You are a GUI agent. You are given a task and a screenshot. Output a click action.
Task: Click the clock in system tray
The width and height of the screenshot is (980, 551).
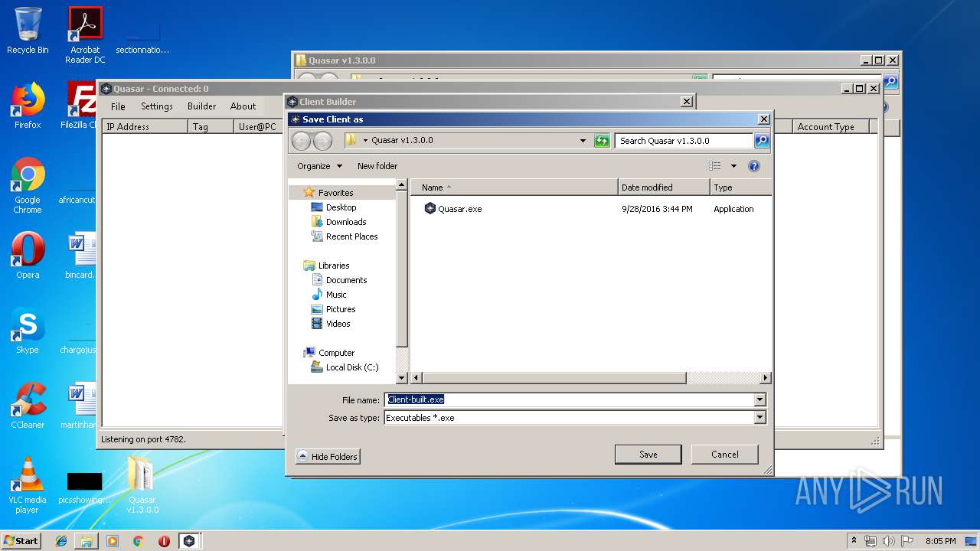point(940,541)
